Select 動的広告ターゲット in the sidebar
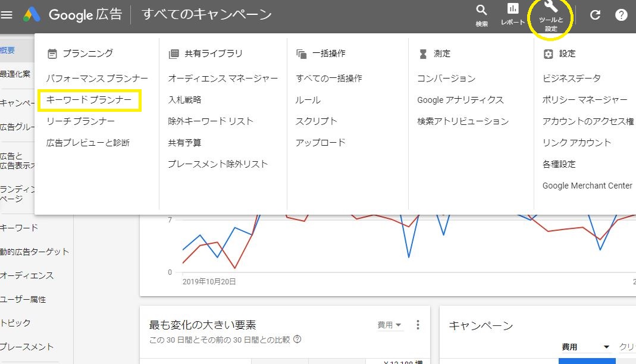The image size is (636, 364). [35, 252]
